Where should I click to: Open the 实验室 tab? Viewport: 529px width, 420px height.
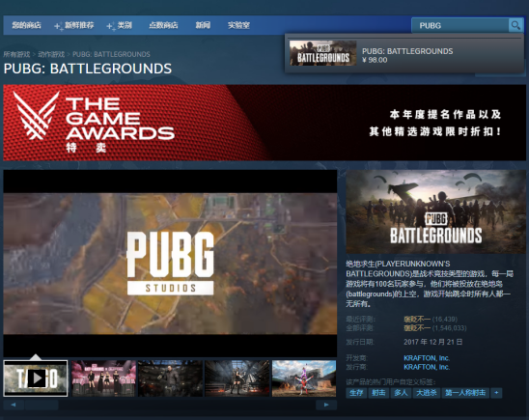point(238,25)
